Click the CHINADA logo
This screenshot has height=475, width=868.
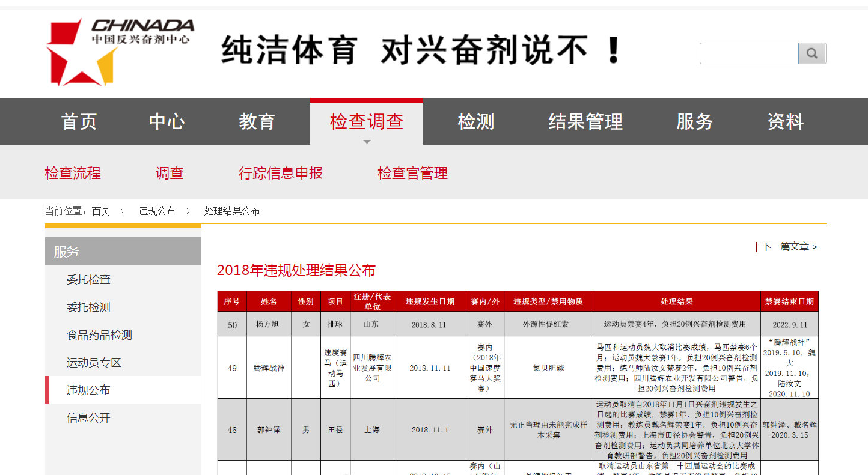pos(120,52)
